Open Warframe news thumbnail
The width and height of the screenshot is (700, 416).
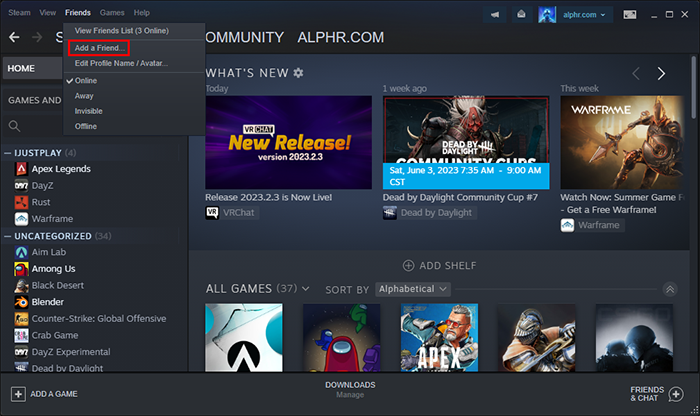click(x=622, y=142)
